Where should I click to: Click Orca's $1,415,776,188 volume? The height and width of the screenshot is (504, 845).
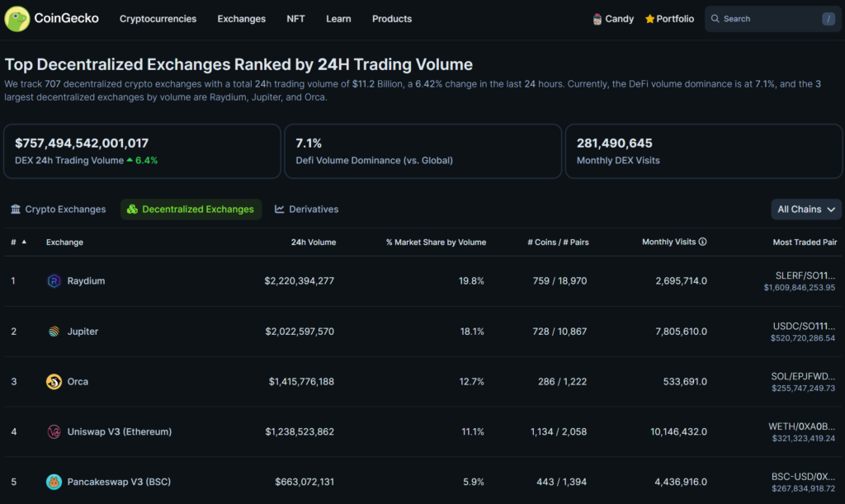301,381
